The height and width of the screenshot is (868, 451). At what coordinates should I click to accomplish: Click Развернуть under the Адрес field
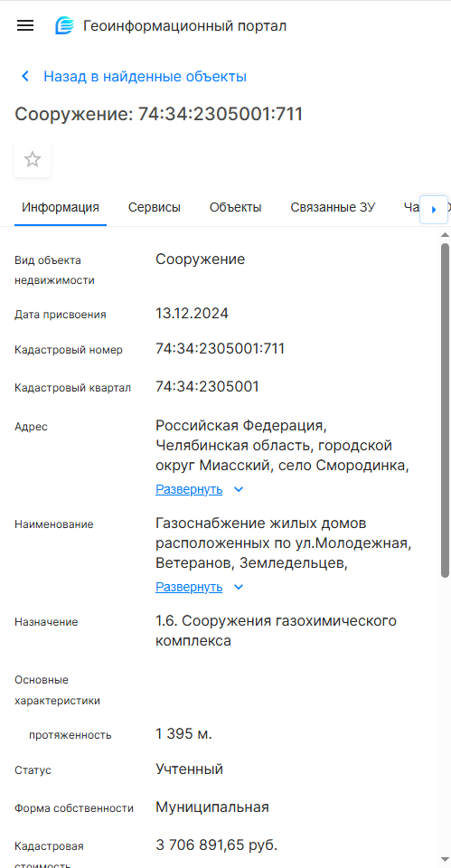[189, 490]
